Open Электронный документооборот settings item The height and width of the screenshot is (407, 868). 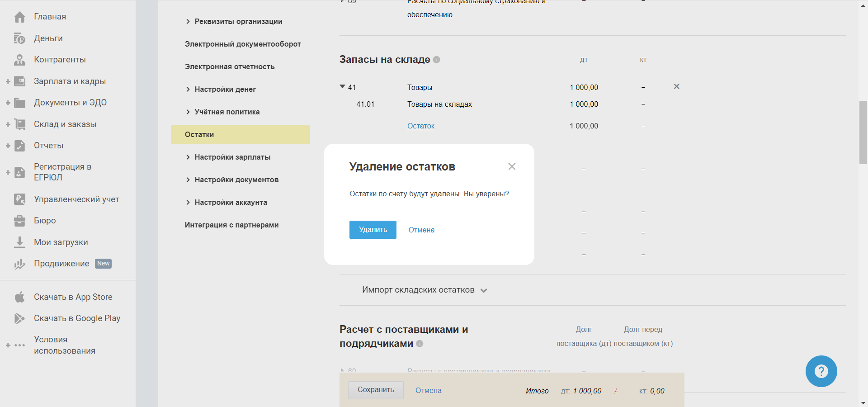243,44
